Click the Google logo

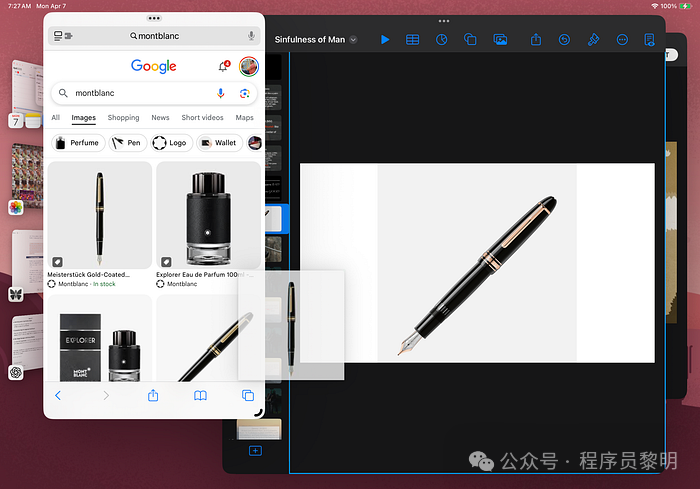click(154, 66)
